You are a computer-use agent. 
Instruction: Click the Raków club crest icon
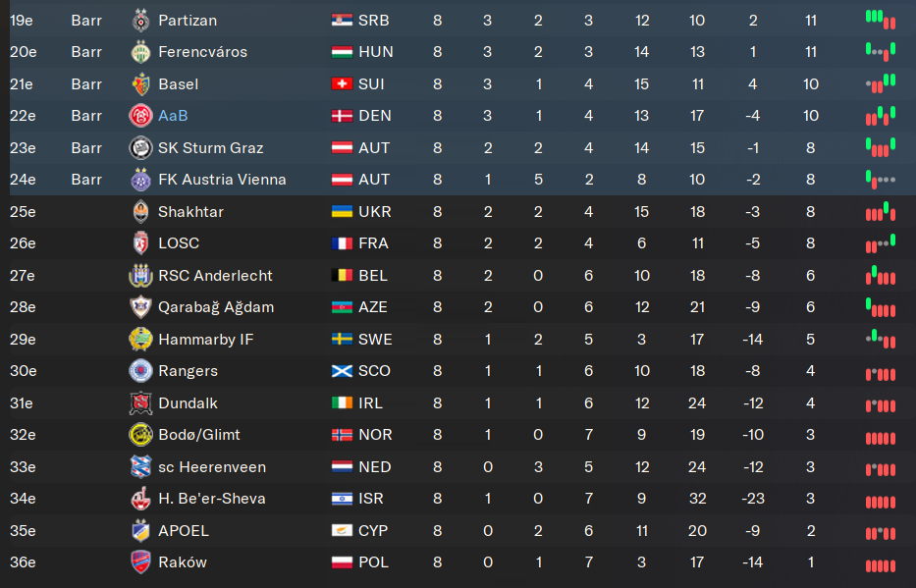pos(140,562)
